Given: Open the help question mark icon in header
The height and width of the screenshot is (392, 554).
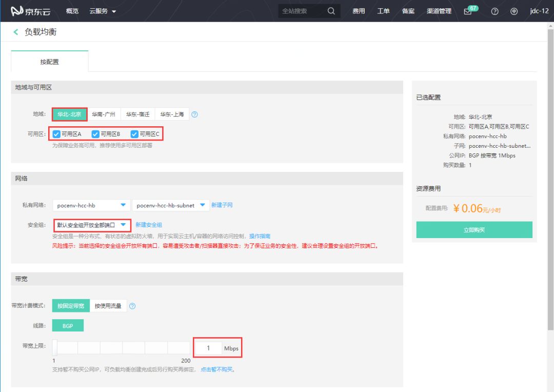Looking at the screenshot, I should [x=494, y=11].
